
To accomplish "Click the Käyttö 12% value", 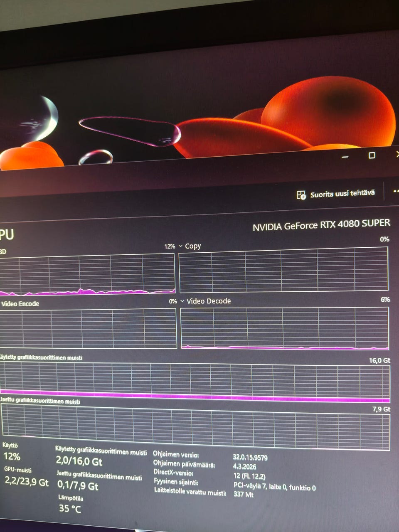I will (12, 456).
